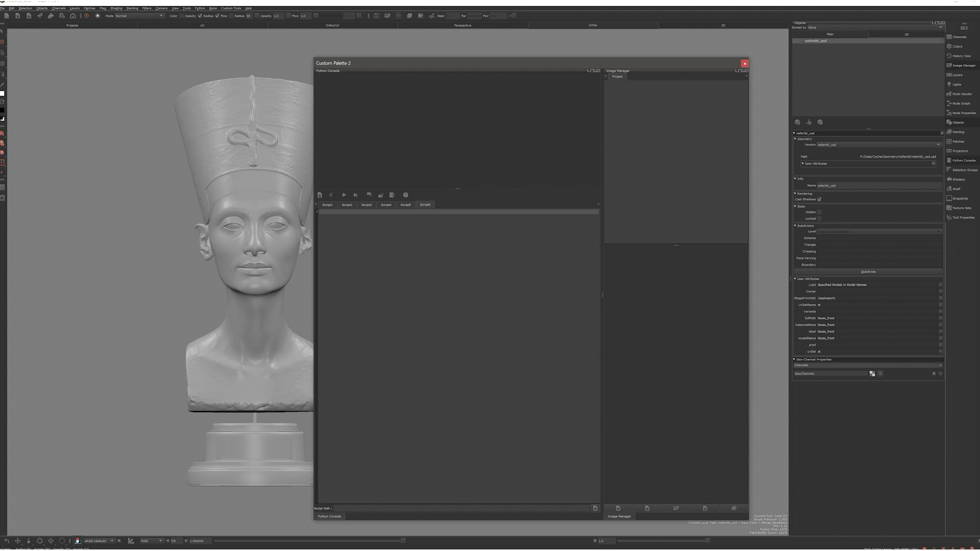
Task: Enable the Locked state checkbox
Action: coord(819,218)
